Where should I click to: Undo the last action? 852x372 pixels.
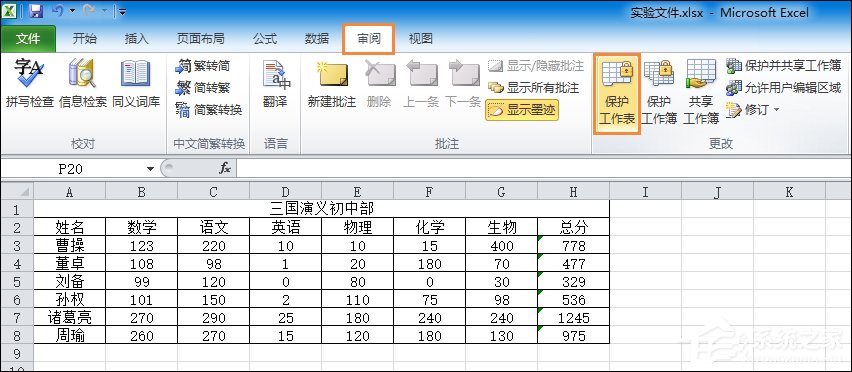click(58, 11)
